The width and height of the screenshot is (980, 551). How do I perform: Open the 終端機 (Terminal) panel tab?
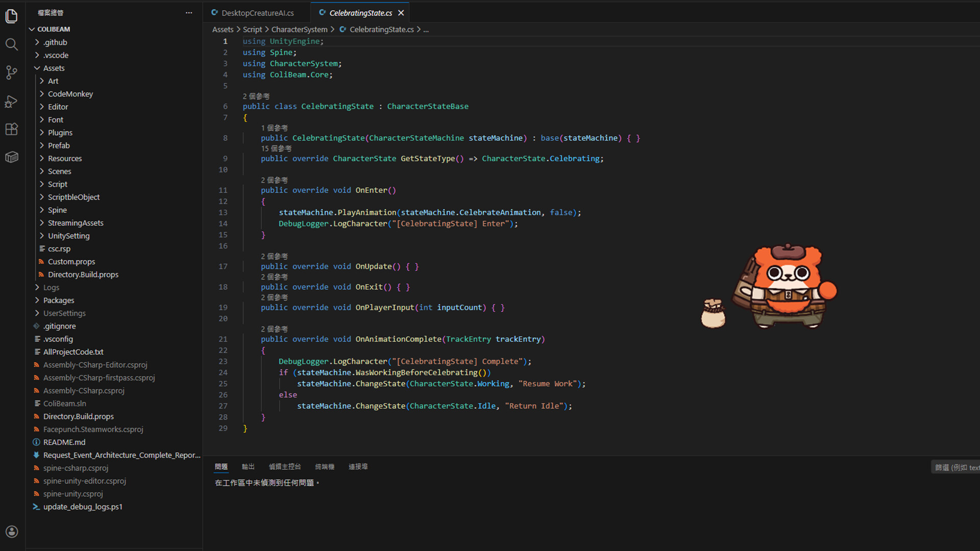(325, 466)
